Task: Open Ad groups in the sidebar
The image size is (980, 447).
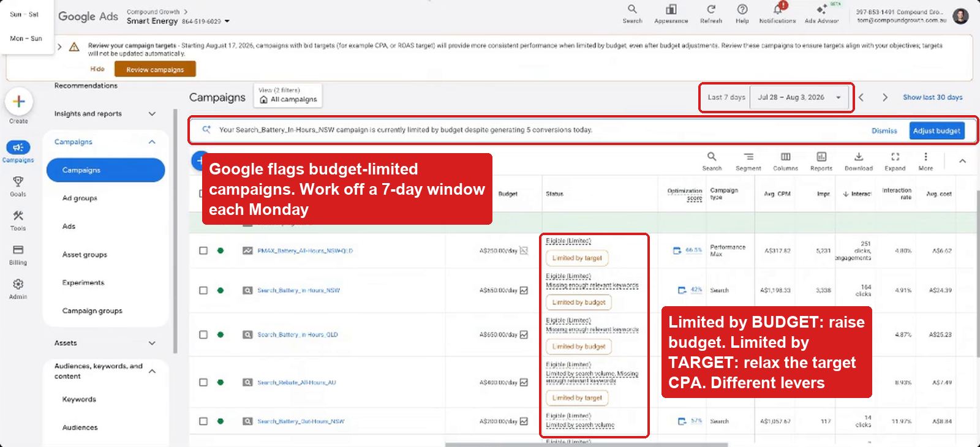Action: [x=80, y=198]
